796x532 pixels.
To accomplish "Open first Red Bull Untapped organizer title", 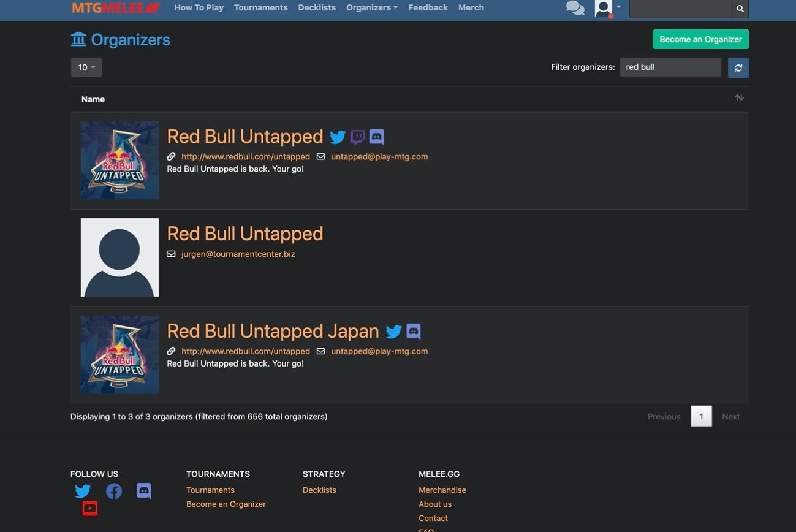I will point(245,136).
